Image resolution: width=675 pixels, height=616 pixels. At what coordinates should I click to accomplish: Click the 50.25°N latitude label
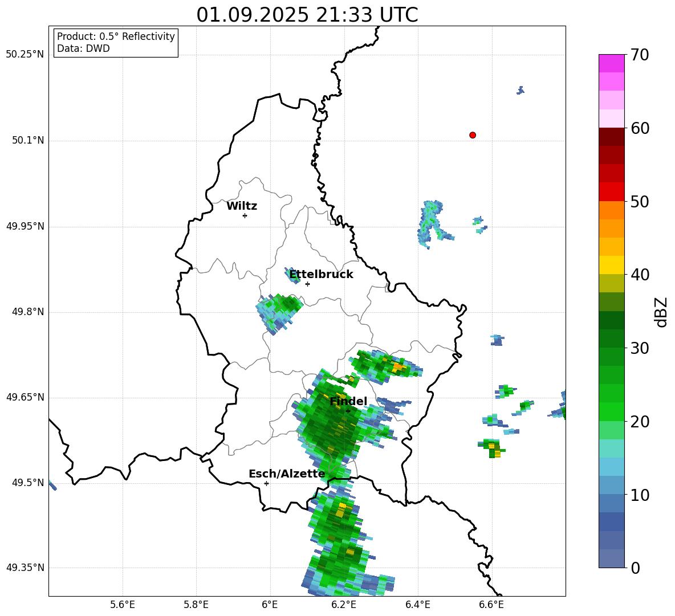(x=25, y=55)
